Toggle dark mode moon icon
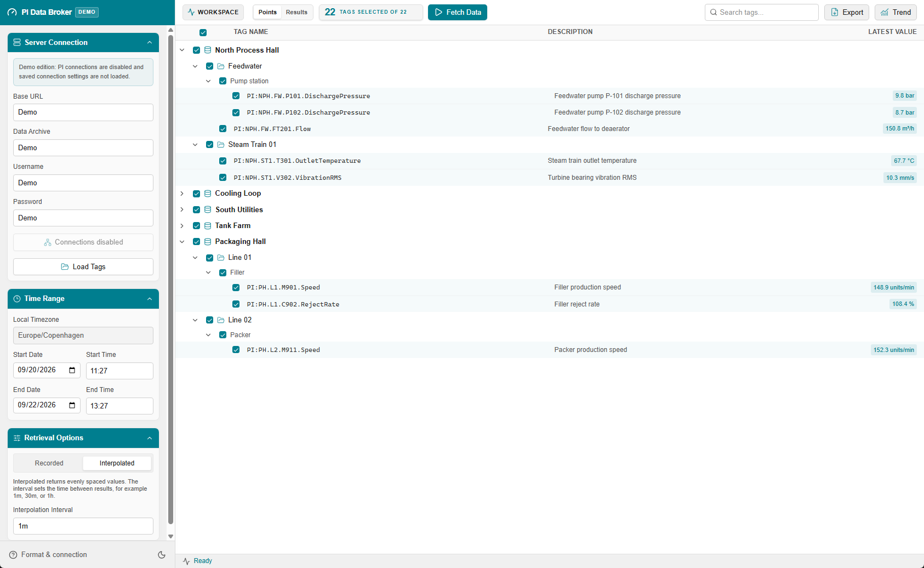Screen dimensions: 924x568 (162, 555)
